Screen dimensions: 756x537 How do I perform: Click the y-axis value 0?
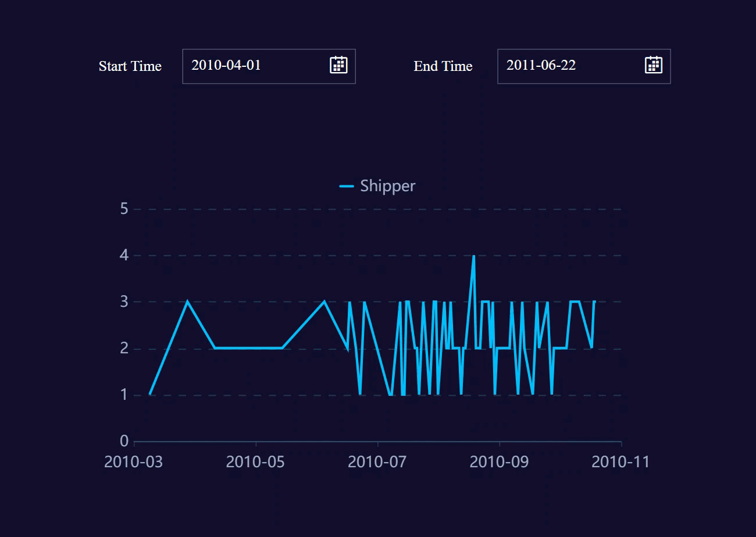124,442
